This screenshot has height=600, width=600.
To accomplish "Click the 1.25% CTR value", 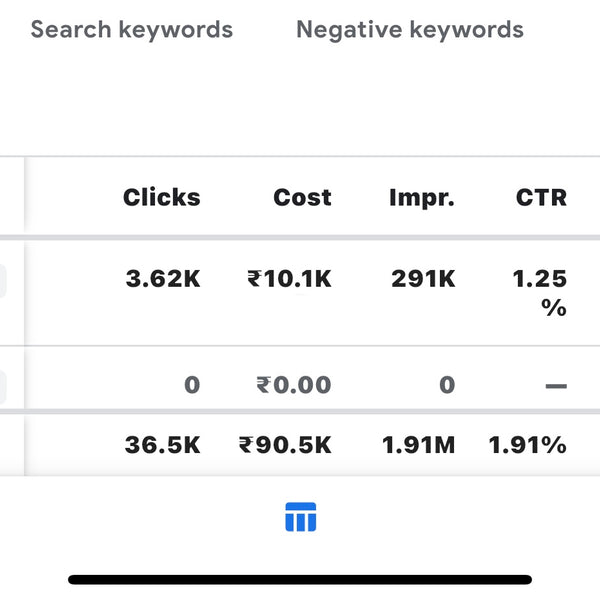I will 540,293.
